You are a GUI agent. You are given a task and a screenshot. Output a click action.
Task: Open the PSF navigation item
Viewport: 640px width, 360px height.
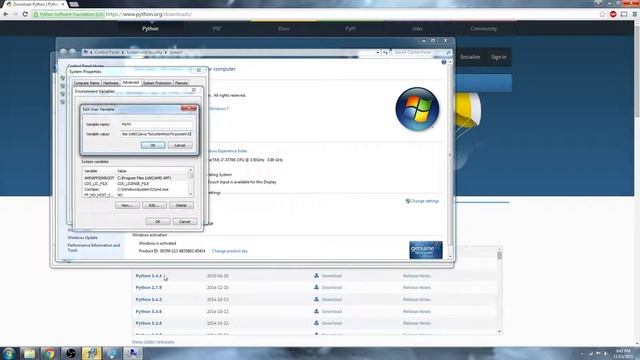pos(217,29)
